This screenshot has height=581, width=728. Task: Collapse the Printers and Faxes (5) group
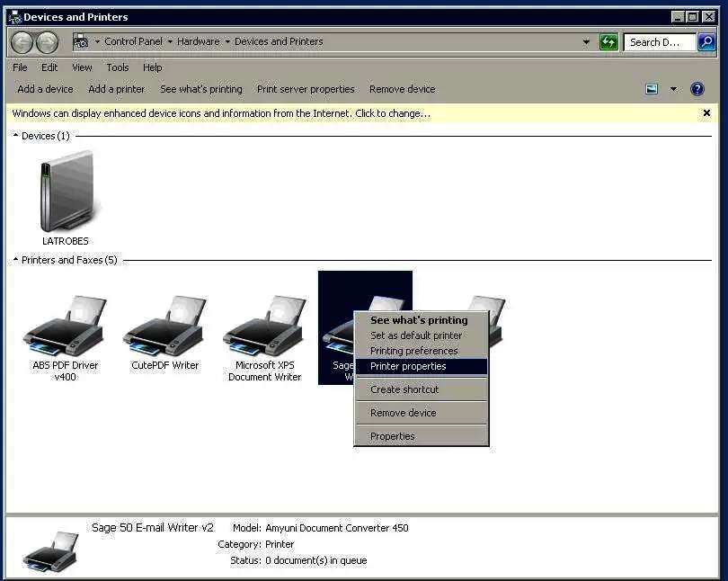(x=15, y=259)
